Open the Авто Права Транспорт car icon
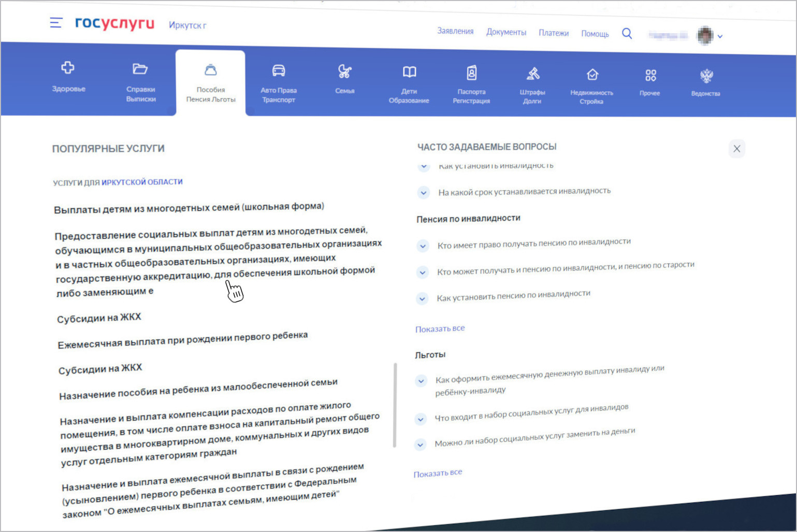Screen dimensions: 797x532 click(279, 71)
